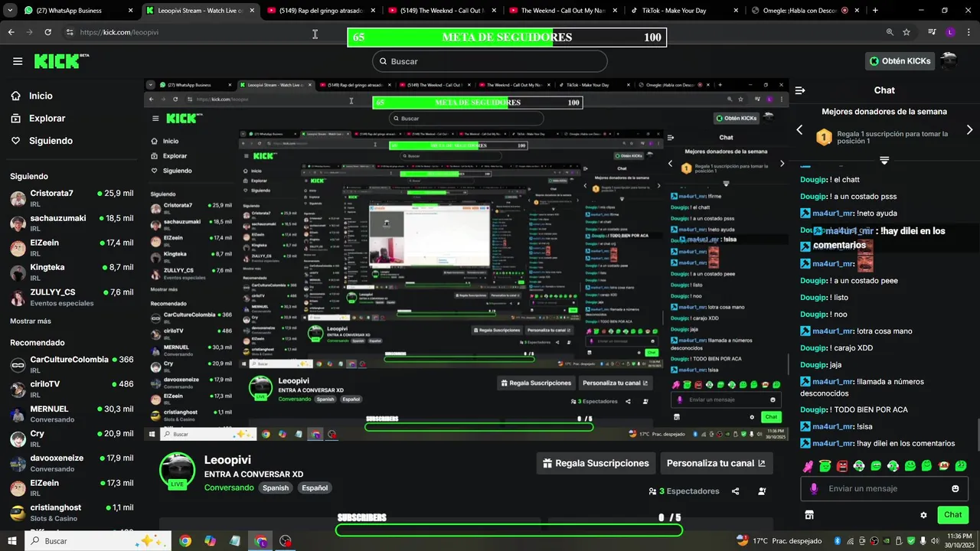The height and width of the screenshot is (551, 980).
Task: Go back with the browser arrow
Action: point(11,32)
